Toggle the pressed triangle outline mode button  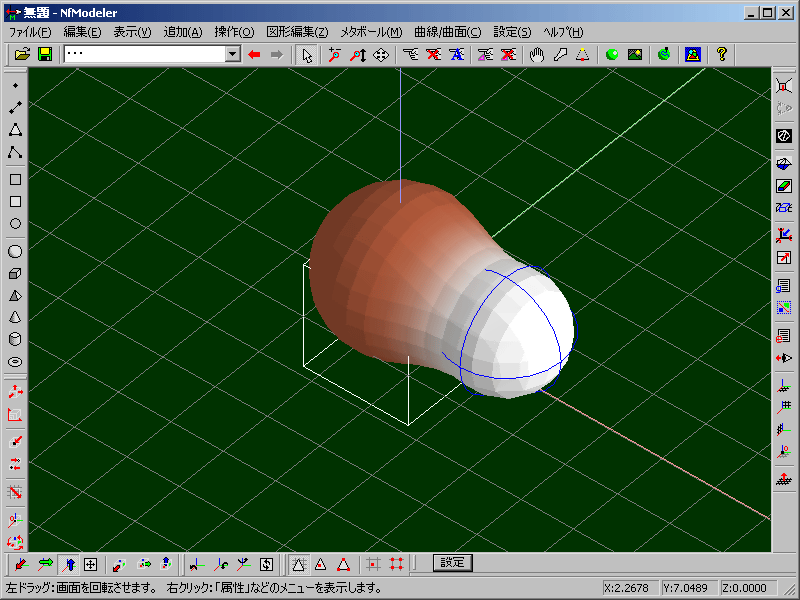click(298, 564)
